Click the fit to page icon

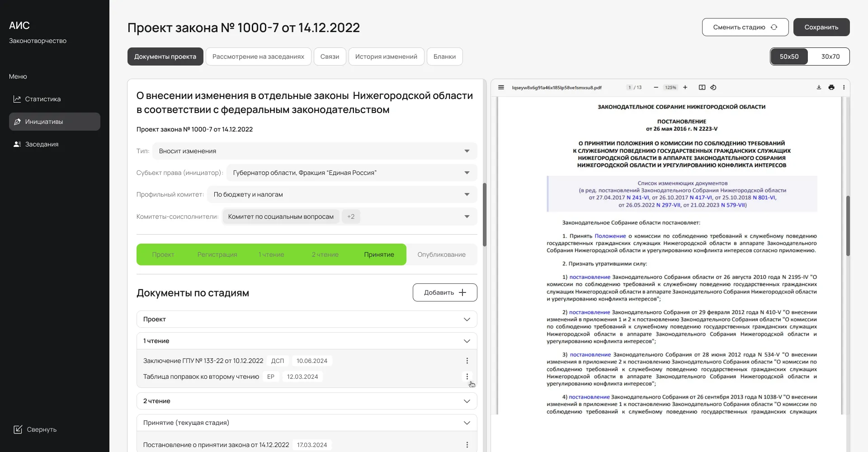[x=702, y=88]
